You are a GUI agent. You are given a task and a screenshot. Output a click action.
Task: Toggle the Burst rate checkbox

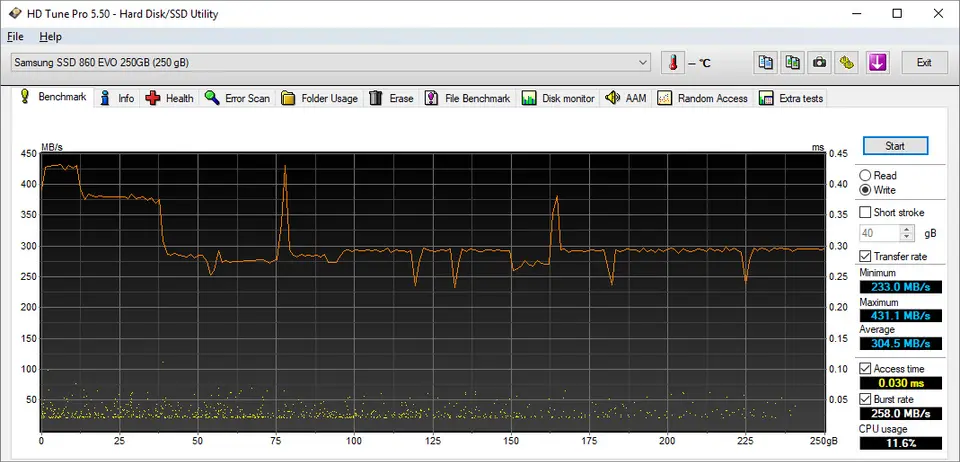point(866,399)
